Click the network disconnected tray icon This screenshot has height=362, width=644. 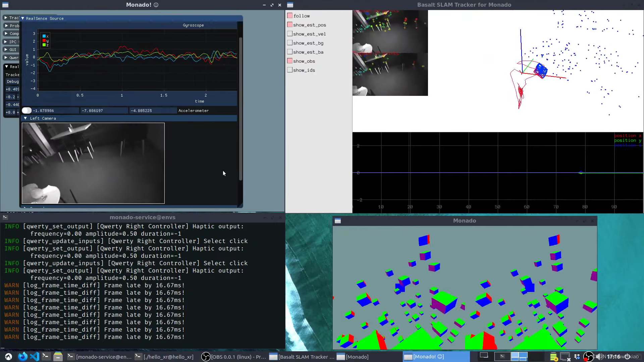pos(565,357)
